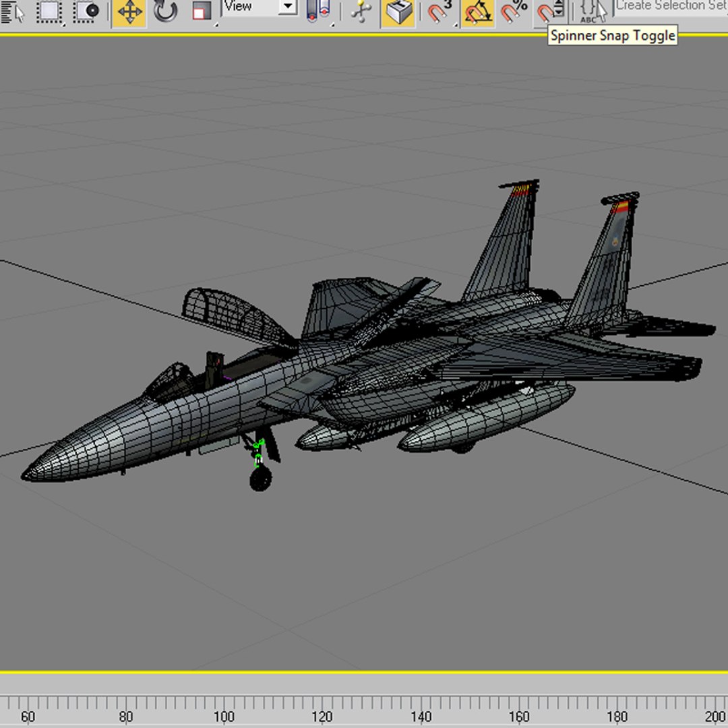
Task: Enable the Spinner Snap Toggle
Action: click(x=550, y=13)
